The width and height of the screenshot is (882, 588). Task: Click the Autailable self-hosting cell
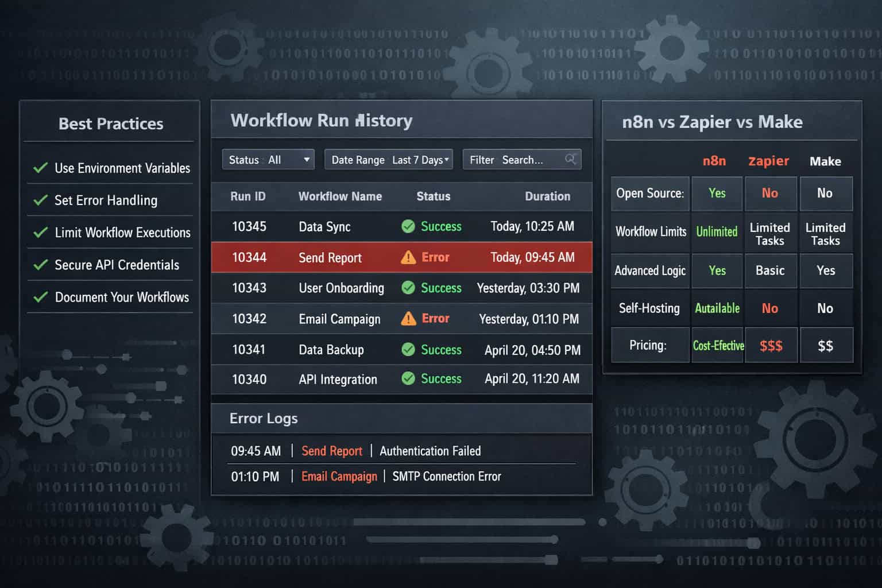pos(717,308)
